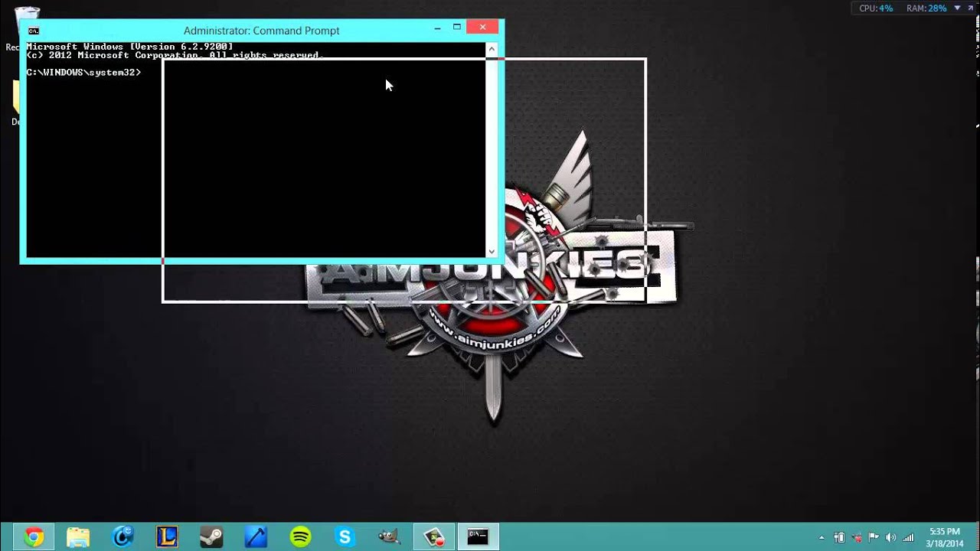Open Action Center flag icon
This screenshot has height=551, width=980.
pos(874,538)
